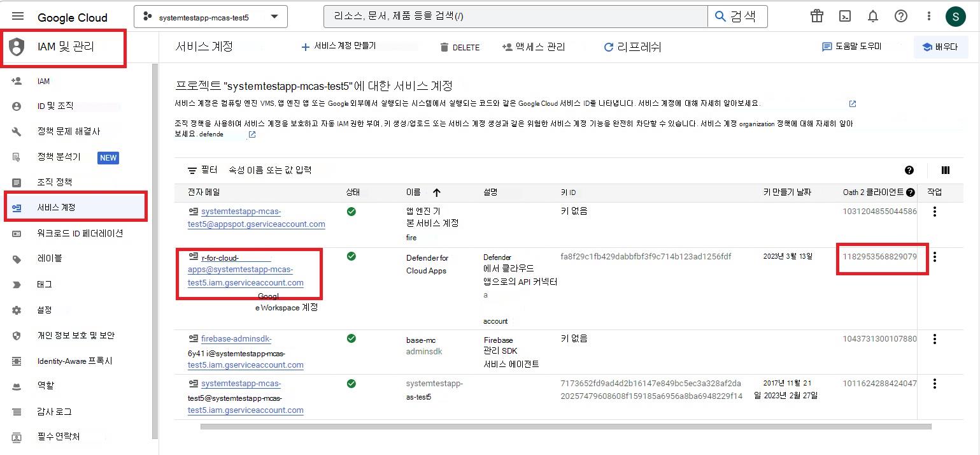This screenshot has height=455, width=980.
Task: Click the 2023년 3월 13일 key date
Action: click(788, 257)
